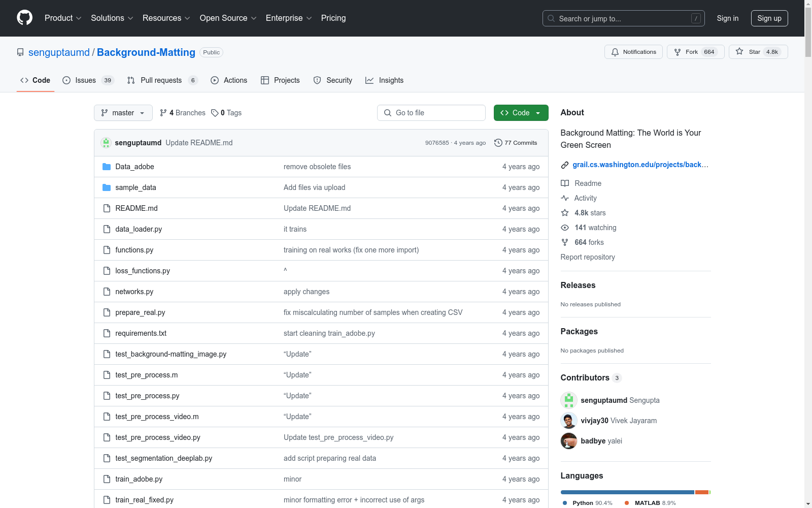Switch to the Projects tab
Screen dimensions: 812x508
tap(280, 80)
